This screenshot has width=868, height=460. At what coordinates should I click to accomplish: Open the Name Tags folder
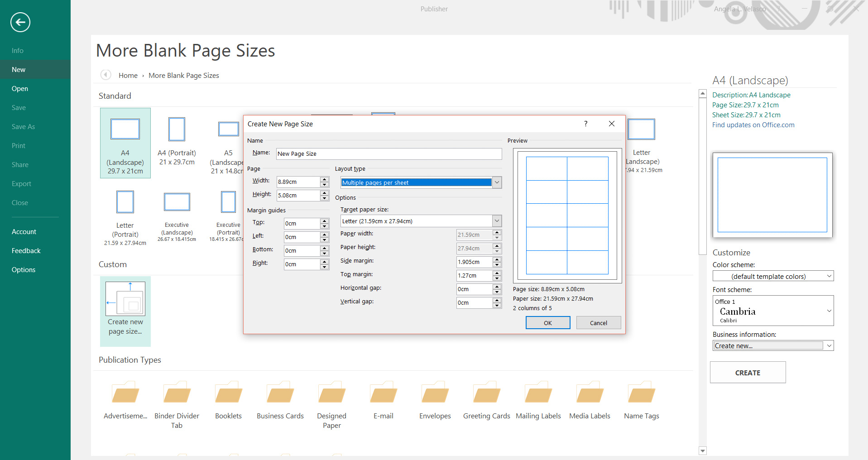tap(641, 393)
